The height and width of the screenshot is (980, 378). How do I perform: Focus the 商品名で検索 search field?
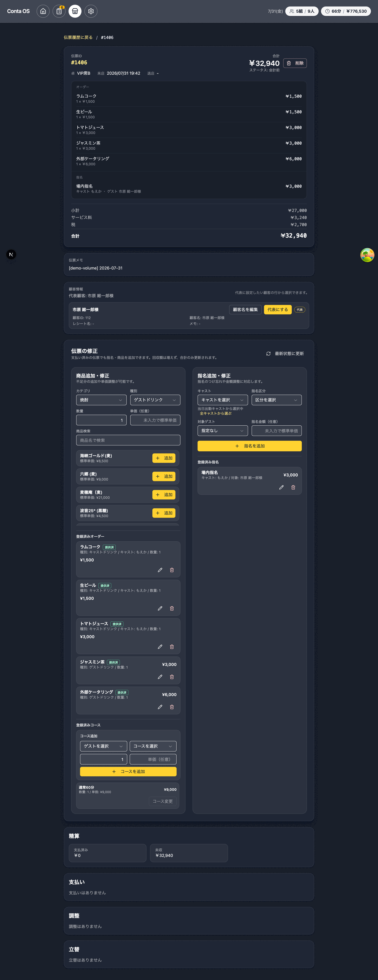coord(128,440)
